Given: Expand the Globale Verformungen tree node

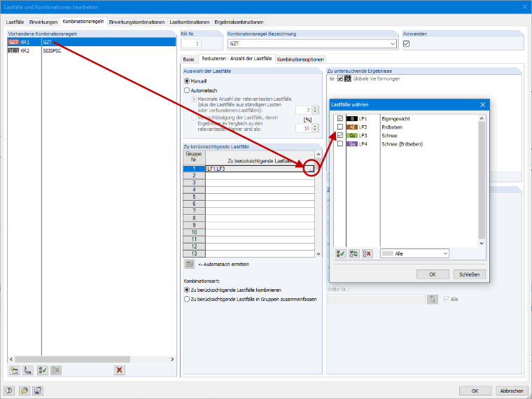Looking at the screenshot, I should pyautogui.click(x=332, y=78).
